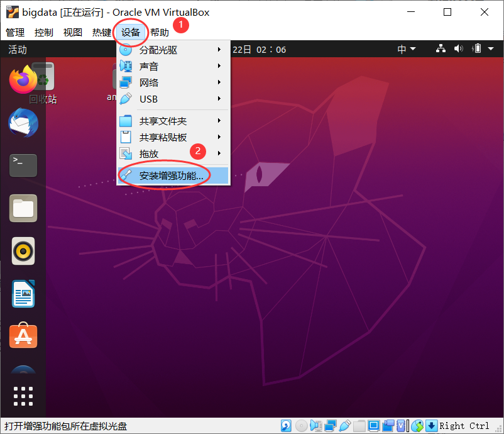Image resolution: width=504 pixels, height=434 pixels.
Task: Open Ubuntu Software center
Action: pos(23,335)
